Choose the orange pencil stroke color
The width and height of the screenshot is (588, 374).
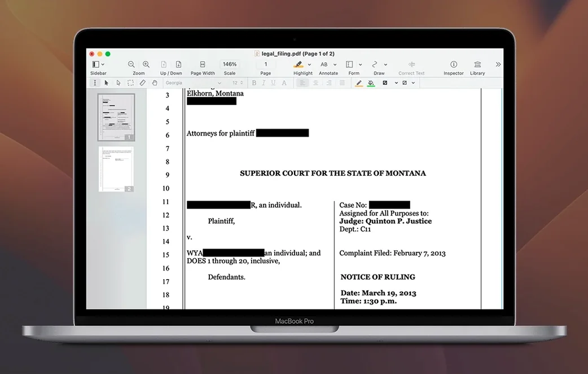tap(359, 83)
